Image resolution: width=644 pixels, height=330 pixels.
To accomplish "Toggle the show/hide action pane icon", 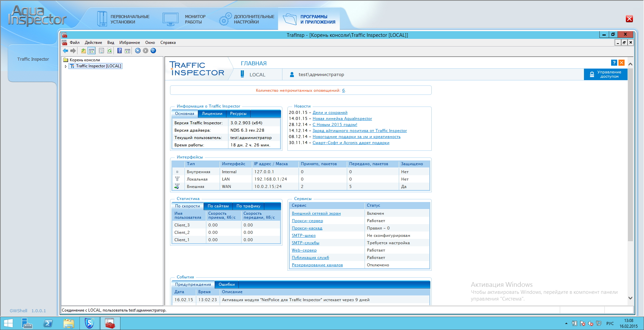I will click(127, 51).
